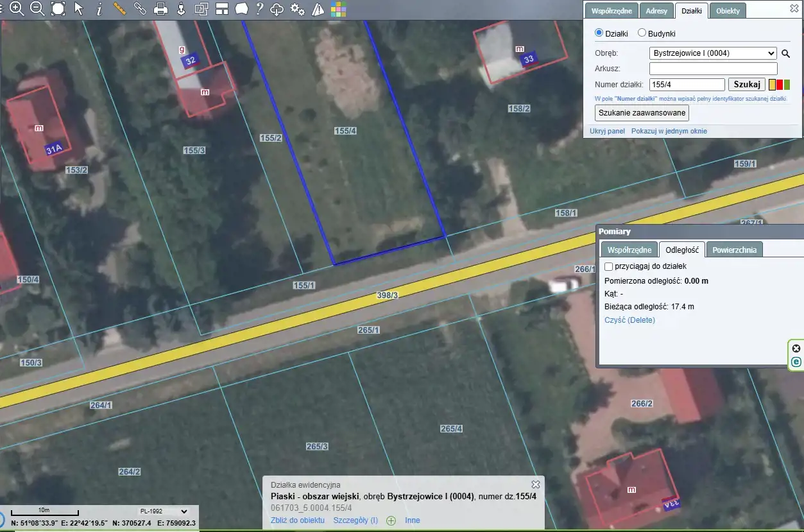The image size is (804, 532).
Task: Pick the red highlight color swatch
Action: [780, 85]
